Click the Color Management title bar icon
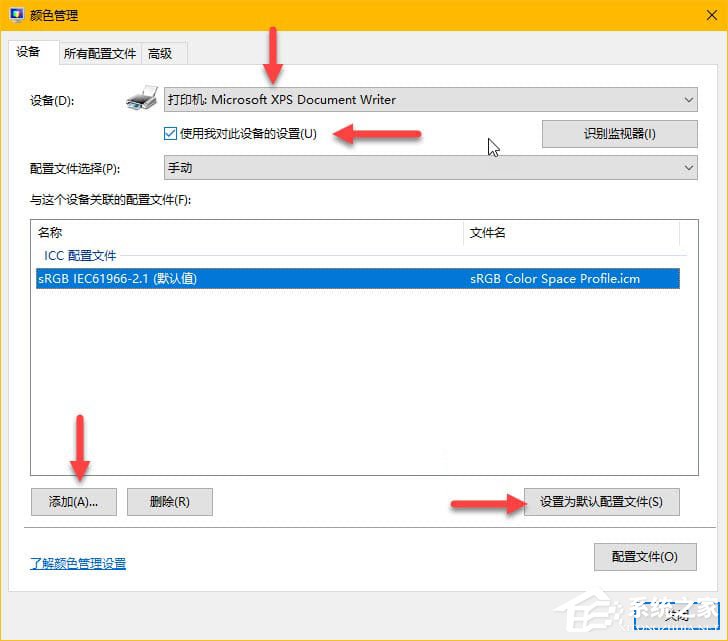Image resolution: width=728 pixels, height=641 pixels. click(17, 15)
